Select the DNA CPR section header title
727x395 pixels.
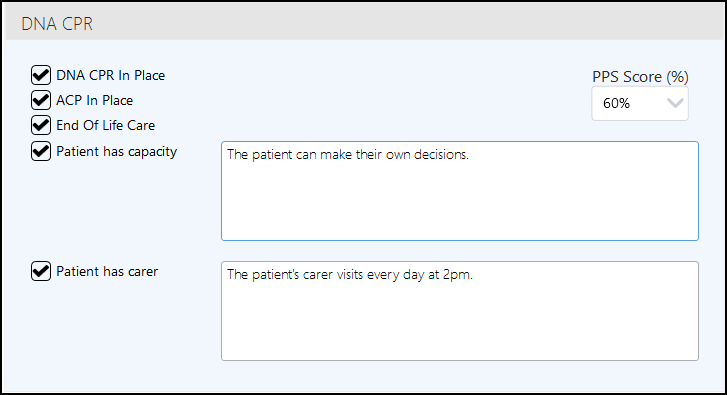point(57,24)
